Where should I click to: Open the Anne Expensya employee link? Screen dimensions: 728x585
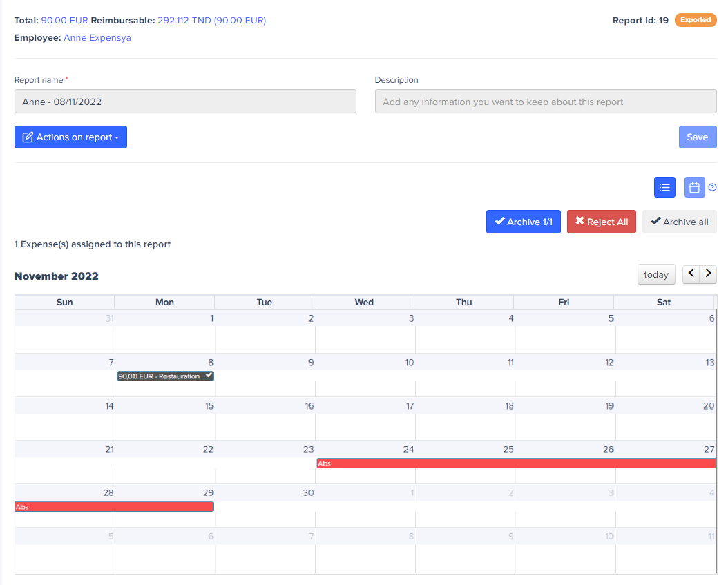pyautogui.click(x=97, y=38)
